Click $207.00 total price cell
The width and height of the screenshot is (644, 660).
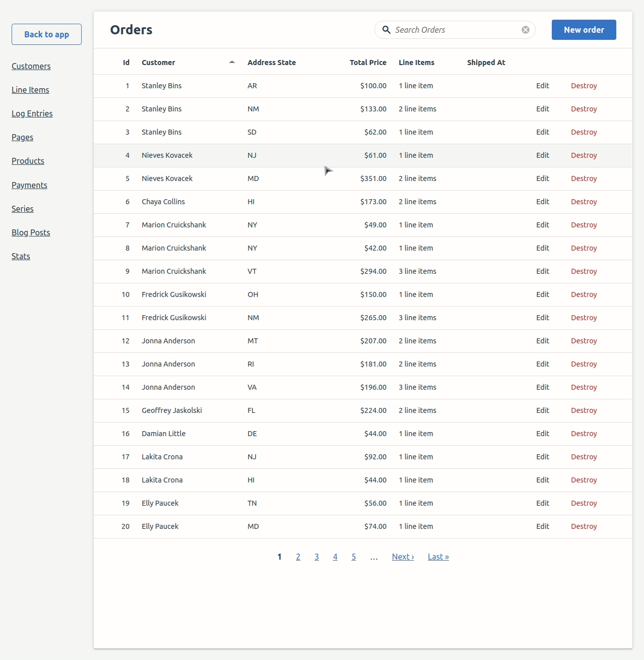(373, 341)
